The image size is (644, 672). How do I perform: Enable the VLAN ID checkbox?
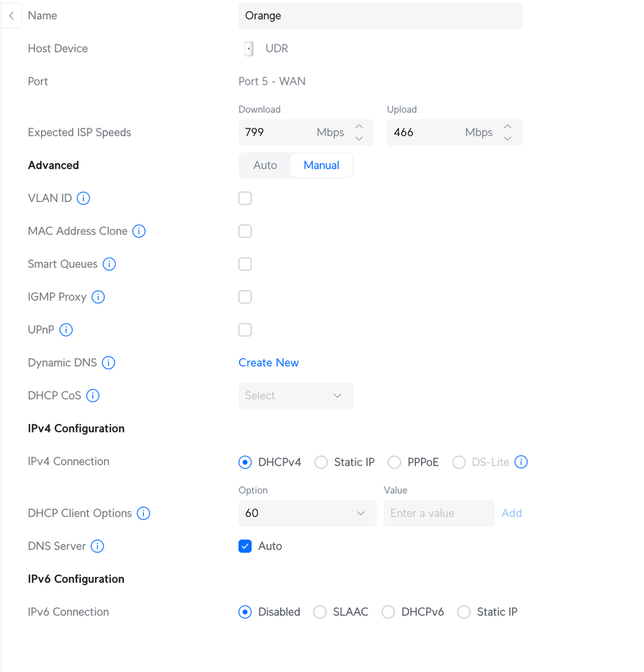point(245,198)
